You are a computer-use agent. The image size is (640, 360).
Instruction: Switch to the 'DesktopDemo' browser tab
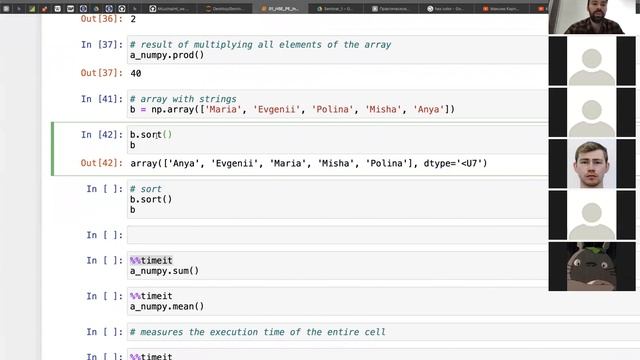point(225,8)
